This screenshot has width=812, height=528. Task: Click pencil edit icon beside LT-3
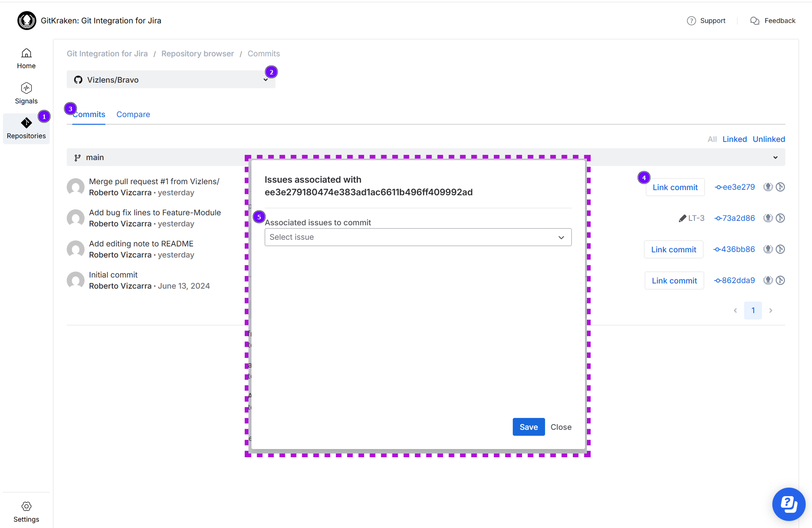(682, 218)
